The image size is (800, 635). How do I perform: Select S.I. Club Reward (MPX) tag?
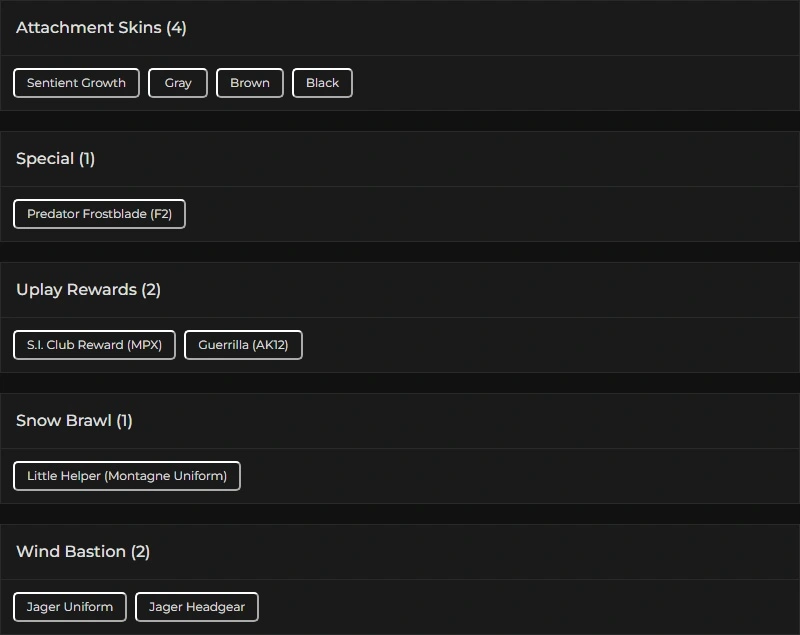(x=94, y=345)
